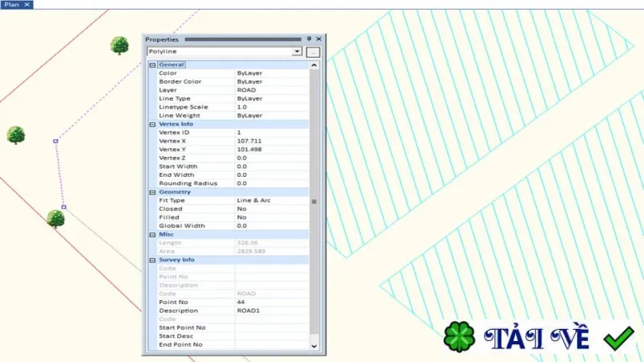The image size is (644, 362).
Task: Click the Plan tab
Action: pyautogui.click(x=11, y=5)
